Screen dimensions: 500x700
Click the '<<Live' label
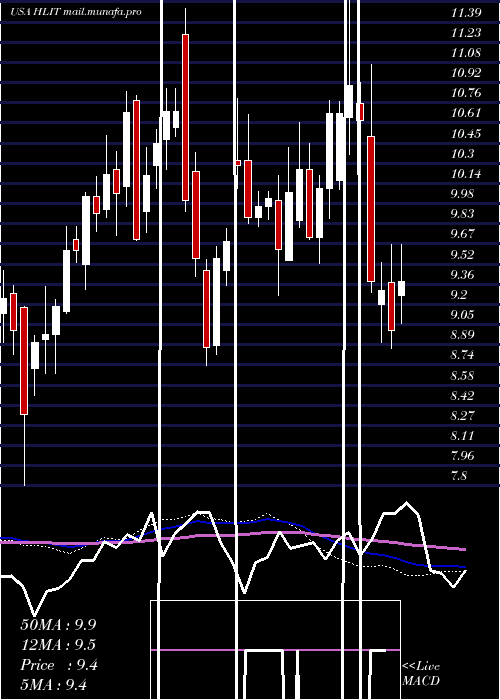point(421,667)
